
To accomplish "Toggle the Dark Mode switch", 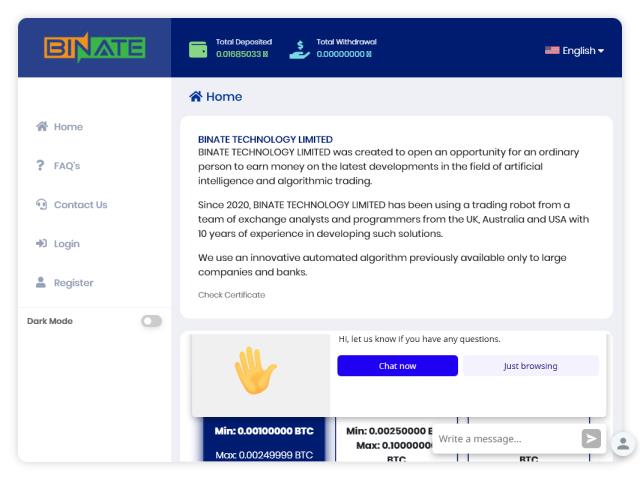I will pyautogui.click(x=151, y=321).
